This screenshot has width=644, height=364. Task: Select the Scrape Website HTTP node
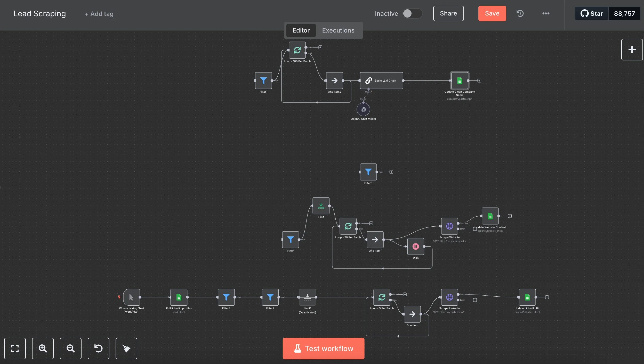click(449, 226)
